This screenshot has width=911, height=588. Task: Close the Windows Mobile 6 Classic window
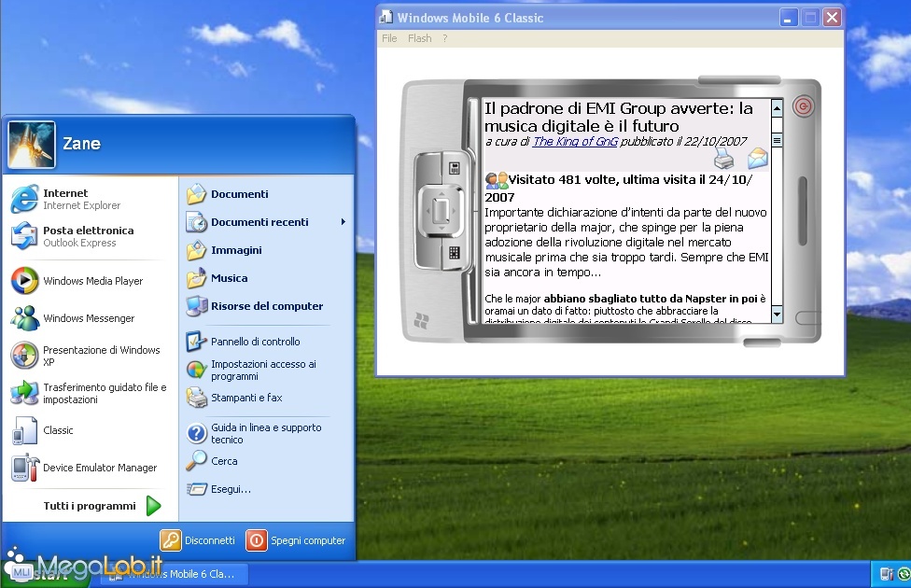(833, 18)
